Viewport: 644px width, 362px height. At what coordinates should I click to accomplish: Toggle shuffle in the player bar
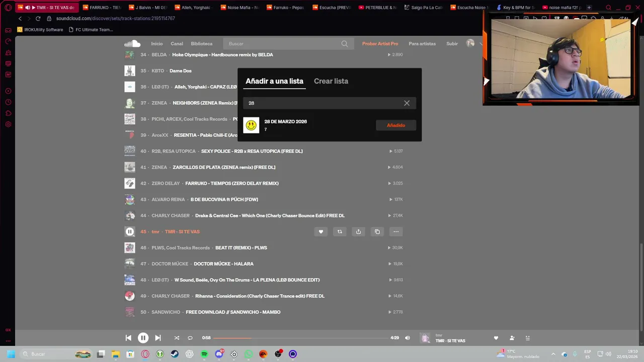(x=177, y=338)
